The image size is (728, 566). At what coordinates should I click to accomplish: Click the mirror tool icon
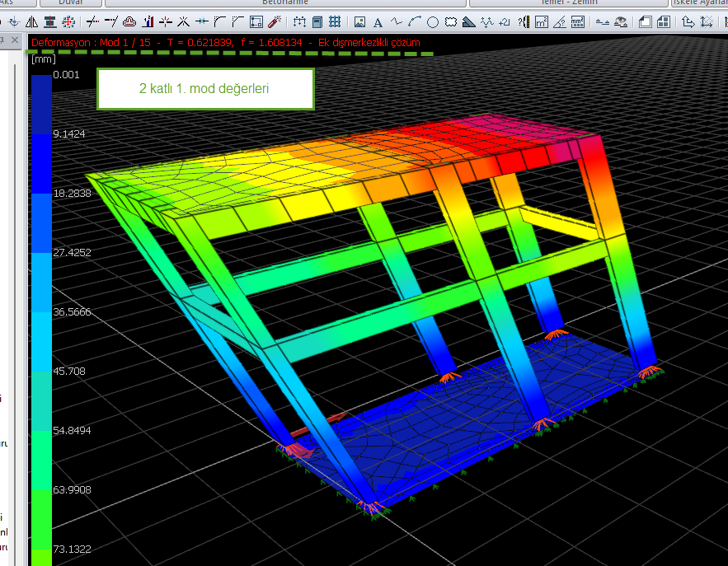31,21
